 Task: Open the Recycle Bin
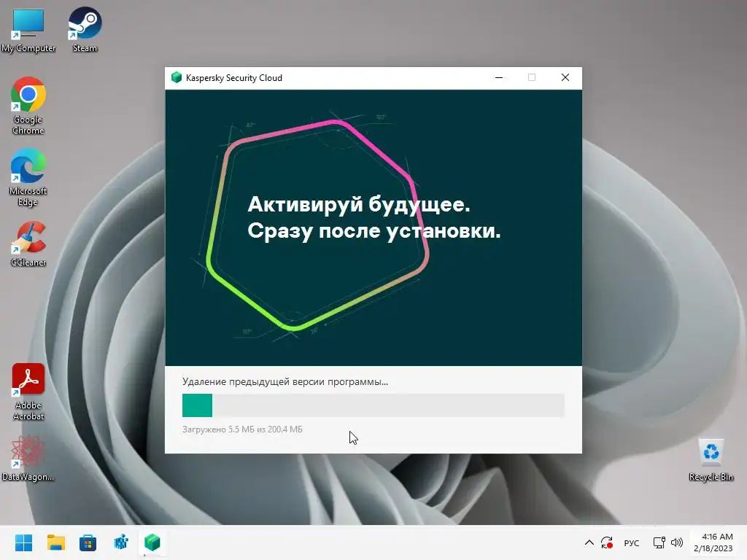[x=711, y=459]
